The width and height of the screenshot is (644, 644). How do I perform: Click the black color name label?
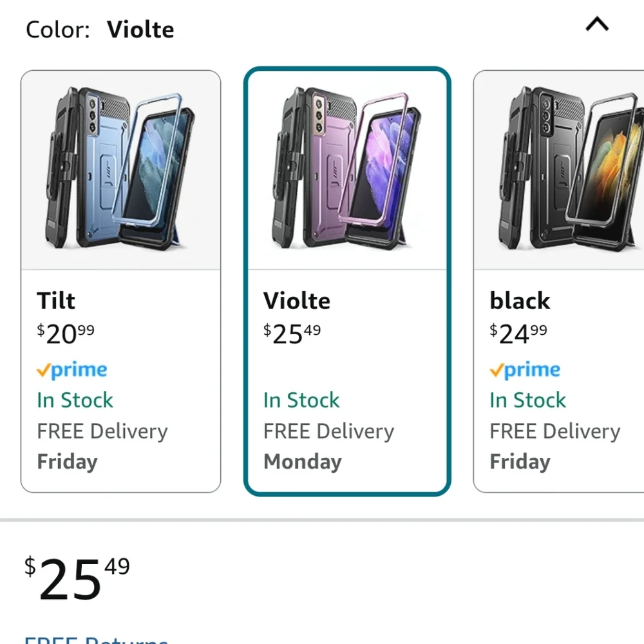point(520,301)
